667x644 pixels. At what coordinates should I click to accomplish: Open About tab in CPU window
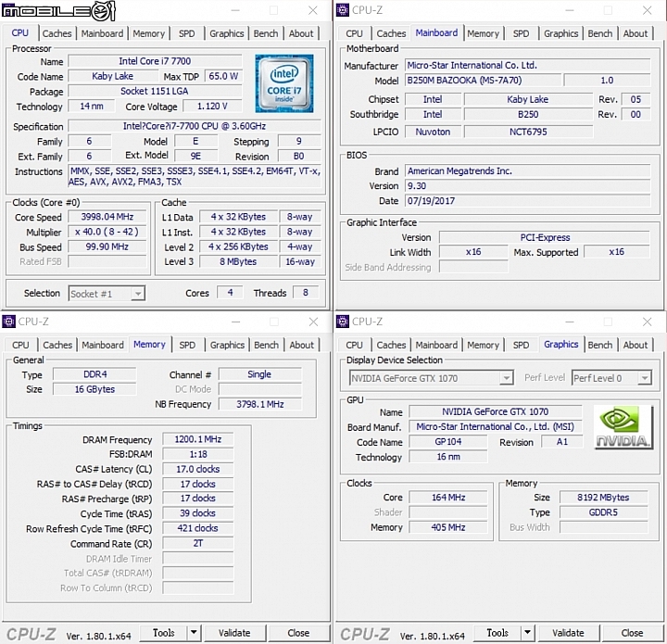[301, 33]
